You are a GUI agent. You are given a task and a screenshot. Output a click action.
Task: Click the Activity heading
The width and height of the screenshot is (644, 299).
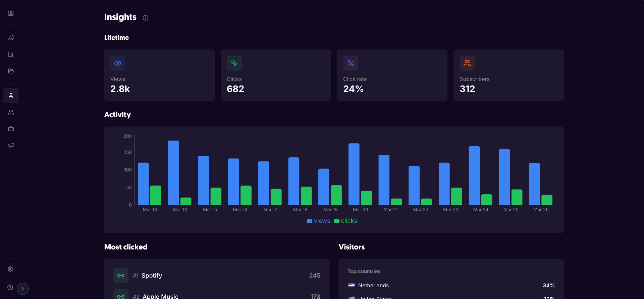[x=117, y=115]
